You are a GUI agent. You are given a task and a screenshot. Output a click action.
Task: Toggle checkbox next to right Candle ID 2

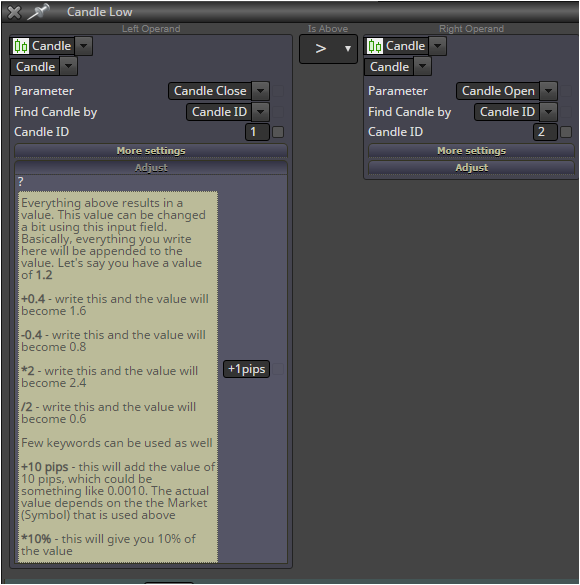pyautogui.click(x=566, y=132)
